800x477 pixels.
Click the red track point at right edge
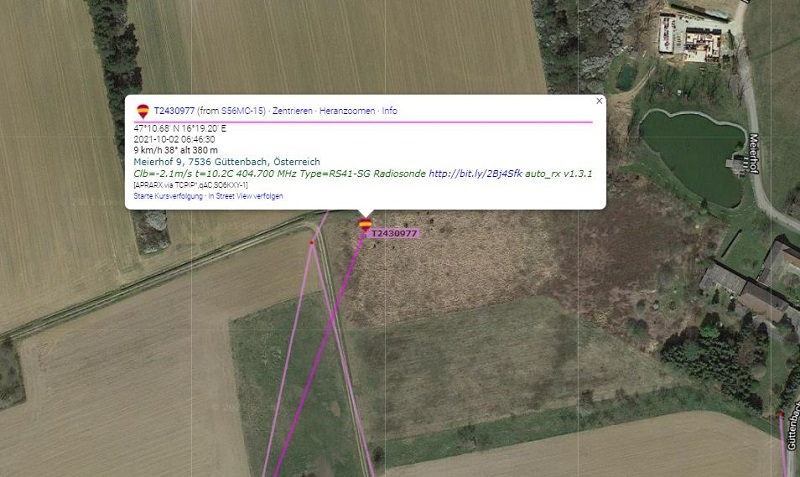click(781, 415)
